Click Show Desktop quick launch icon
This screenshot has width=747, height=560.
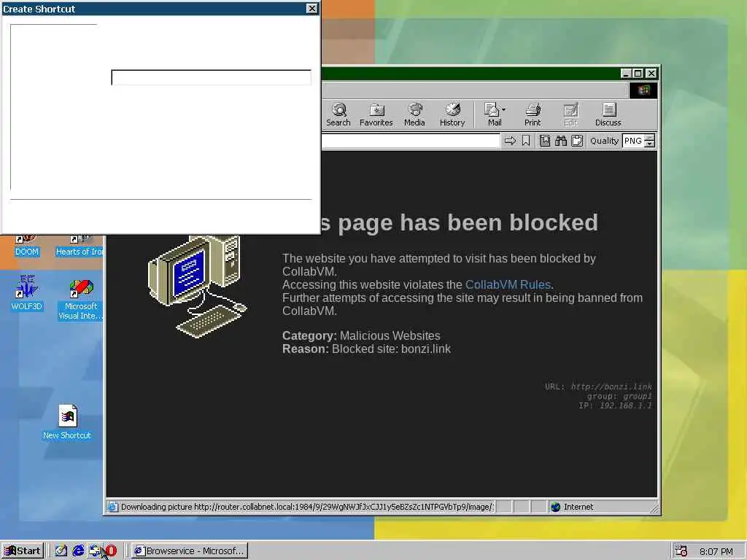61,551
